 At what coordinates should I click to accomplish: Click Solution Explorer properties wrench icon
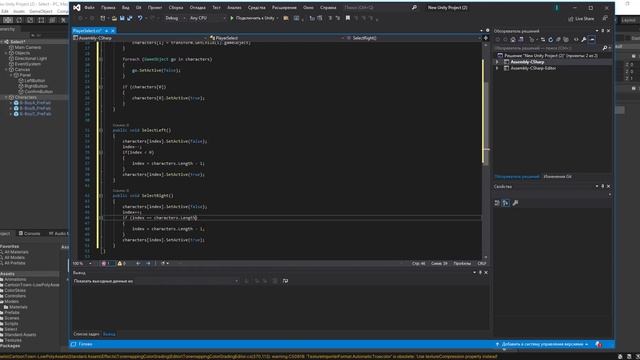point(584,40)
